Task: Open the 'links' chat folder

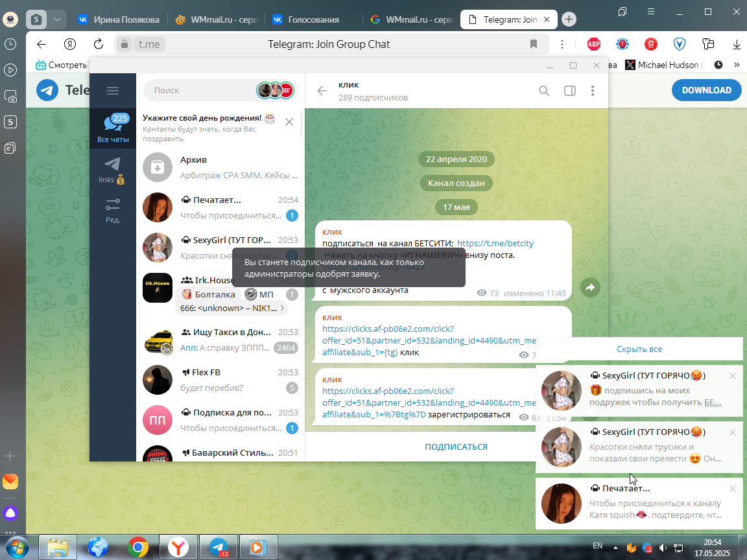Action: click(113, 170)
